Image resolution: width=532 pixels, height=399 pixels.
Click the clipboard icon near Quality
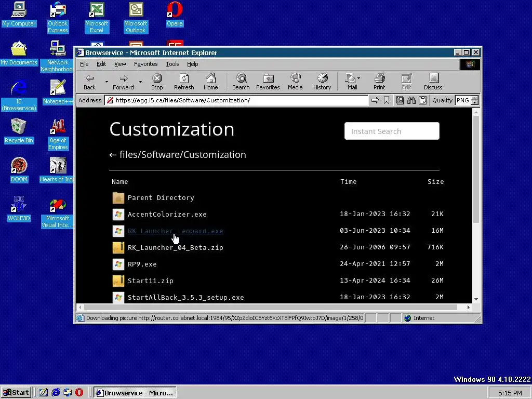coord(423,100)
